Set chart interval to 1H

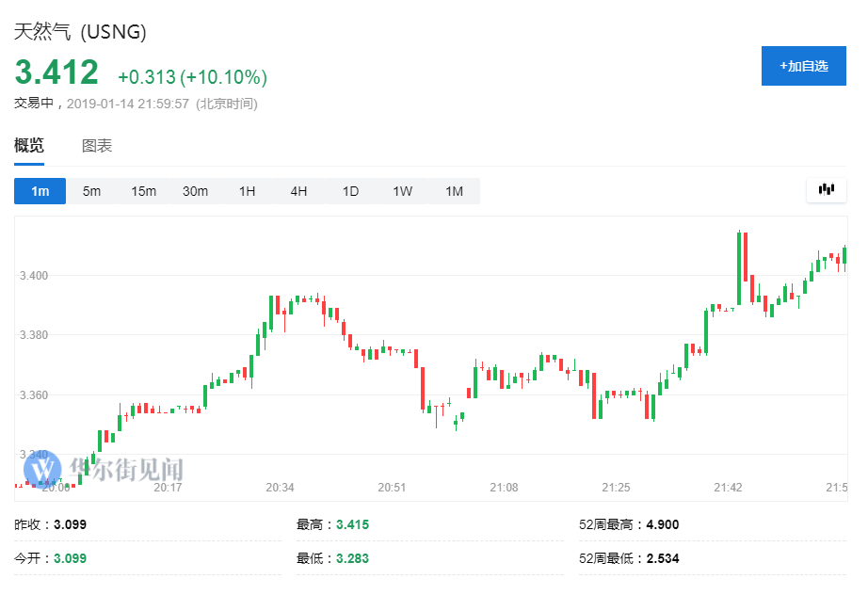(x=247, y=191)
